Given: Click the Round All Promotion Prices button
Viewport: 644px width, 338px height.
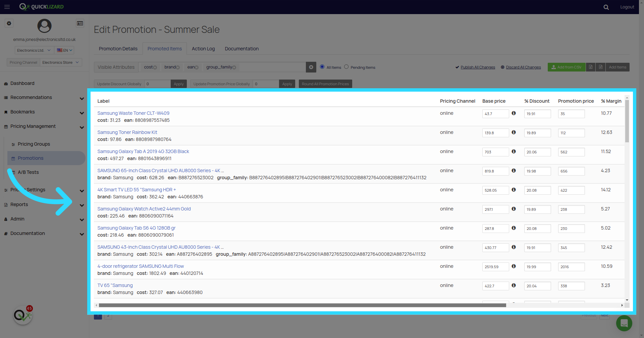Looking at the screenshot, I should pyautogui.click(x=325, y=84).
